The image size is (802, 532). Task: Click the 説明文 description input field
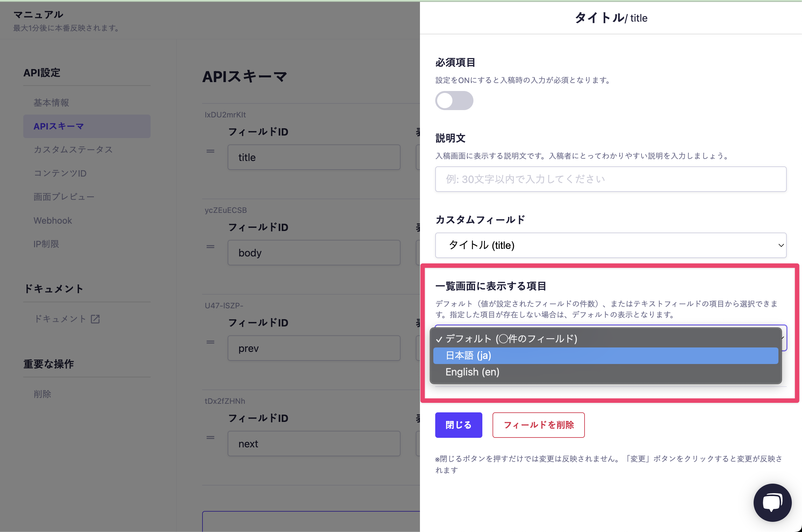[610, 179]
